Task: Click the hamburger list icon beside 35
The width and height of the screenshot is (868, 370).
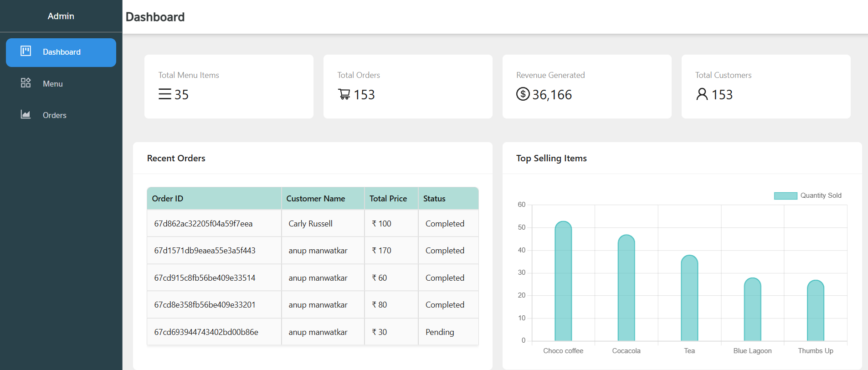Action: coord(165,94)
